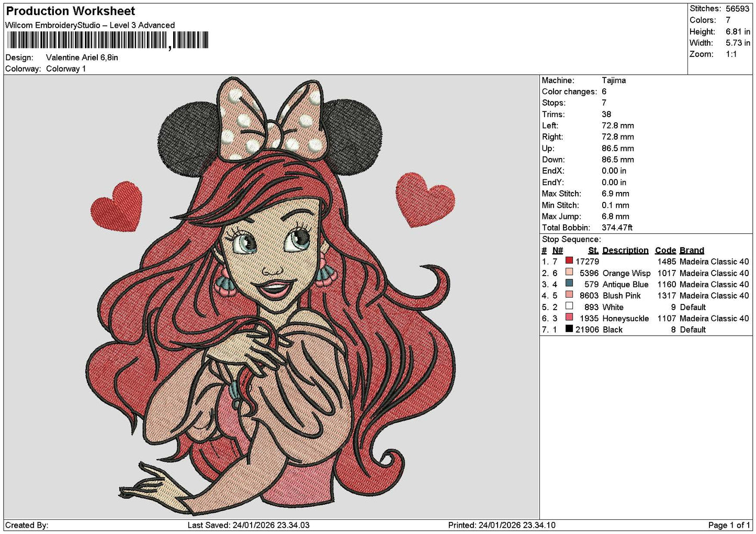The height and width of the screenshot is (534, 756).
Task: Click the Antique Blue color swatch
Action: tap(569, 283)
